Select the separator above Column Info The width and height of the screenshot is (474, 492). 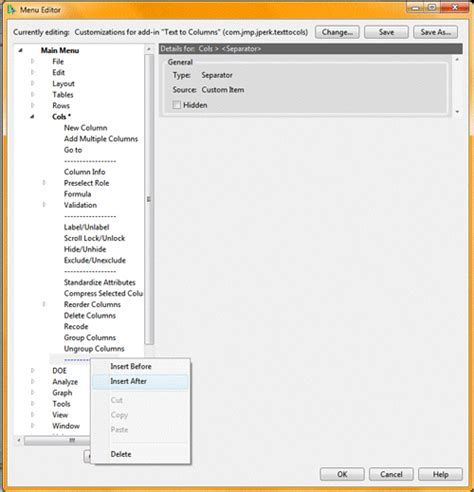click(90, 161)
